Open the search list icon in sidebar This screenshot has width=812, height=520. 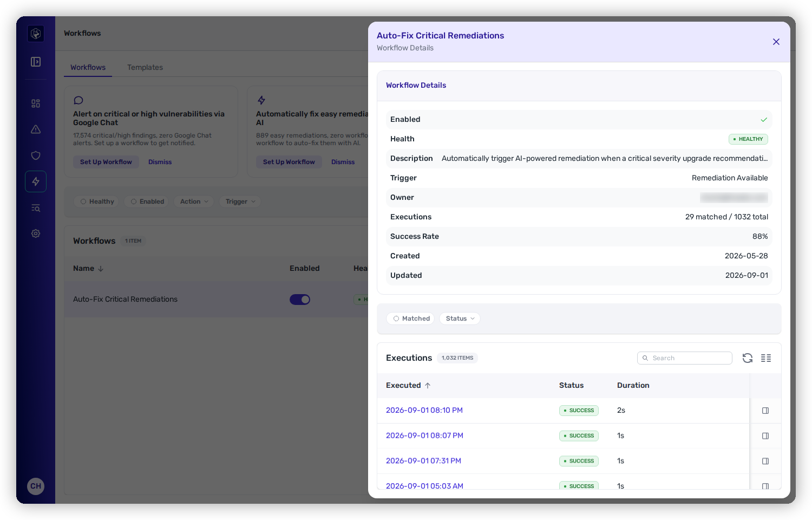pyautogui.click(x=36, y=208)
